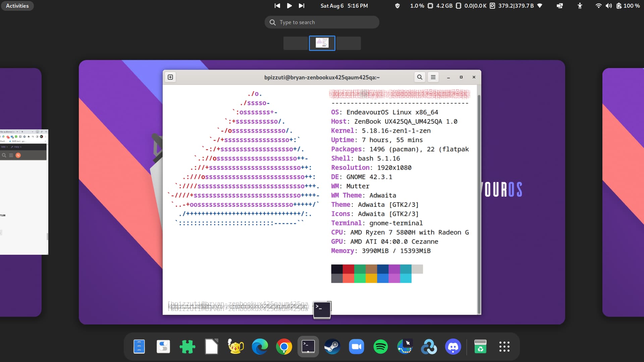The image size is (644, 362).
Task: Launch Microsoft Edge from the dock
Action: (x=260, y=347)
